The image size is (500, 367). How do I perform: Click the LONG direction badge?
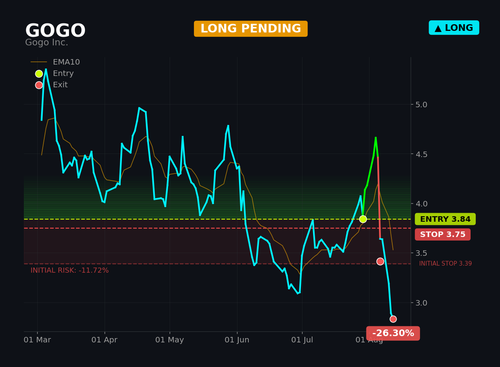pos(454,28)
